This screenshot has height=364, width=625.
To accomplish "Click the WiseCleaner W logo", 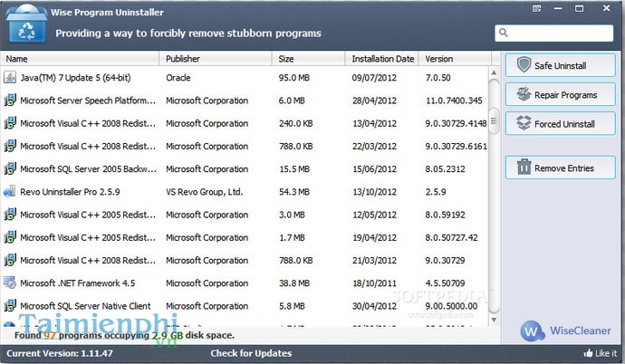I will [x=532, y=330].
